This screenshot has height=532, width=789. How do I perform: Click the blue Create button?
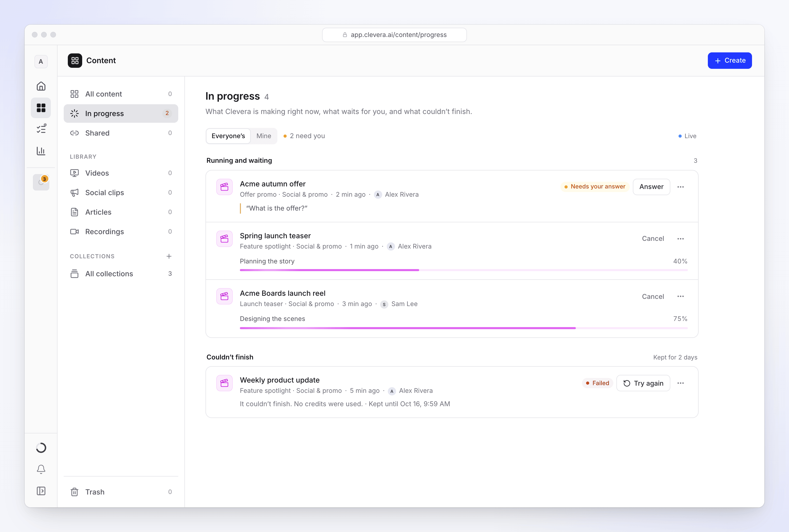coord(730,60)
